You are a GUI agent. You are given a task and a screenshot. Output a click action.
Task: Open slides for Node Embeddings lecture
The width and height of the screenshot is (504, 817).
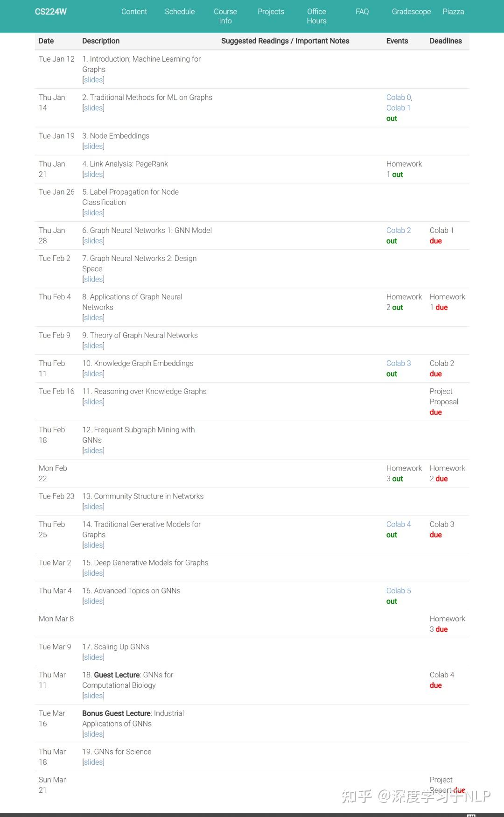click(93, 146)
